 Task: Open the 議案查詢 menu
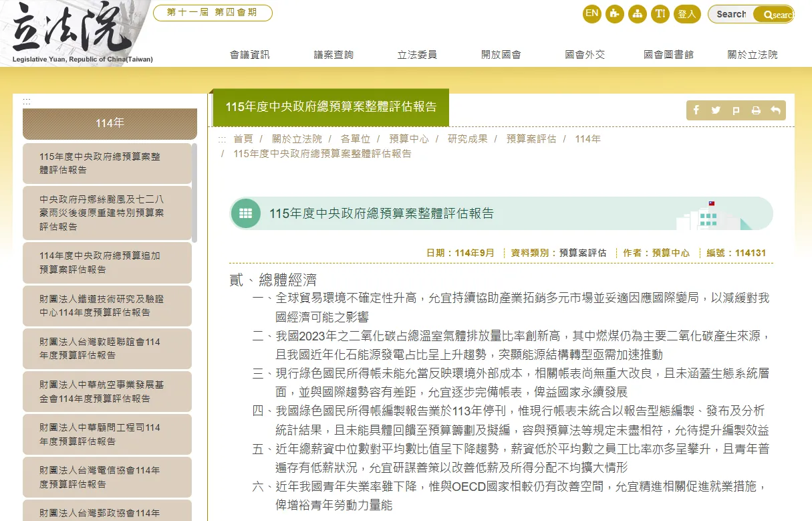[333, 55]
